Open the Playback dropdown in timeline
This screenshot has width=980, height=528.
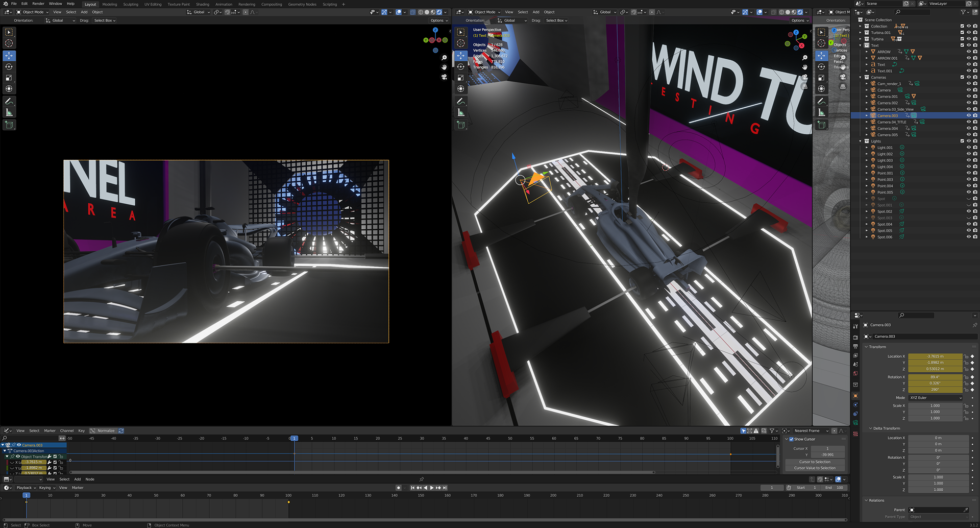[27, 488]
